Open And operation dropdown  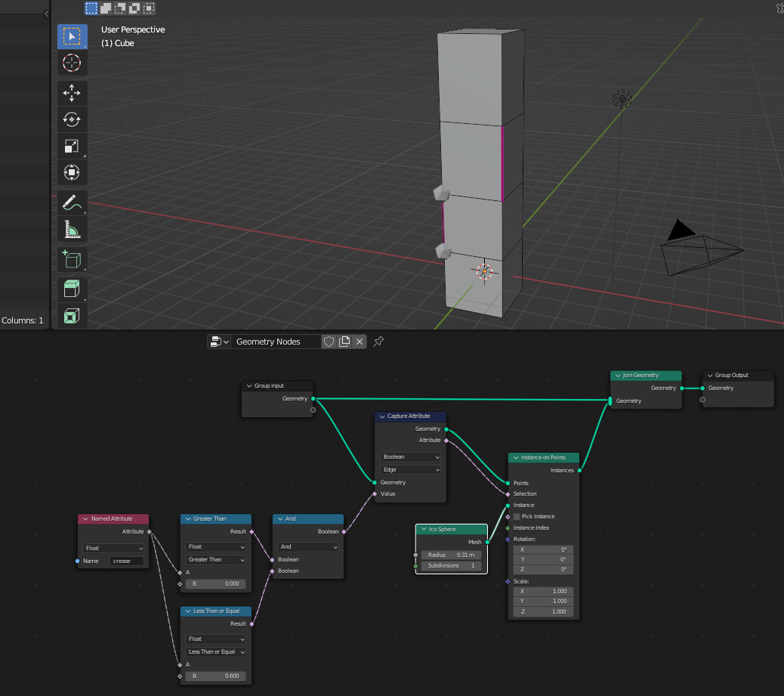pyautogui.click(x=308, y=547)
